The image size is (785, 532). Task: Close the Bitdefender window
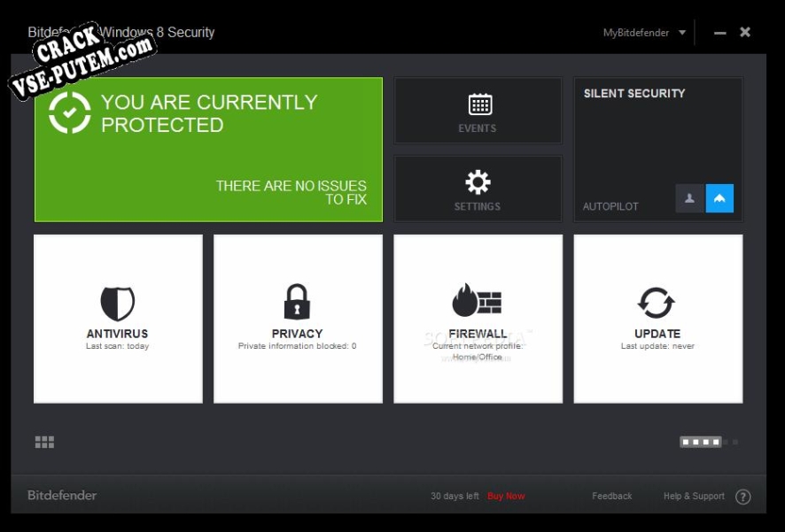[745, 32]
